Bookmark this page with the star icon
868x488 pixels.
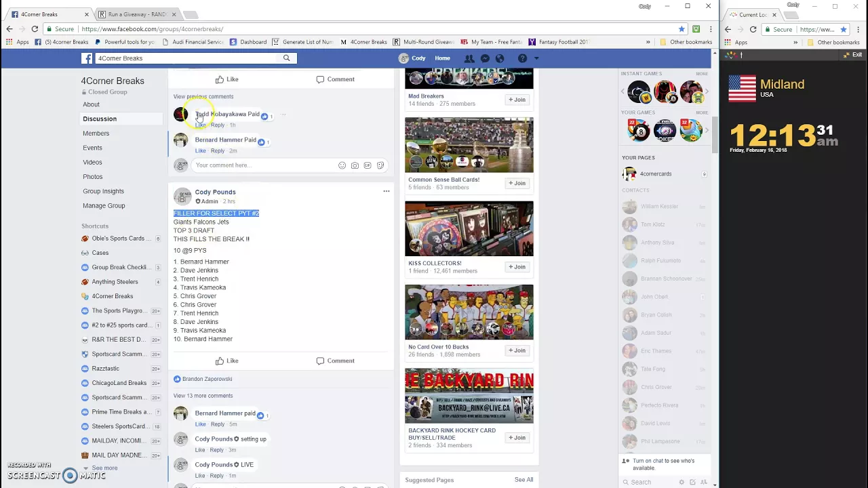point(682,29)
